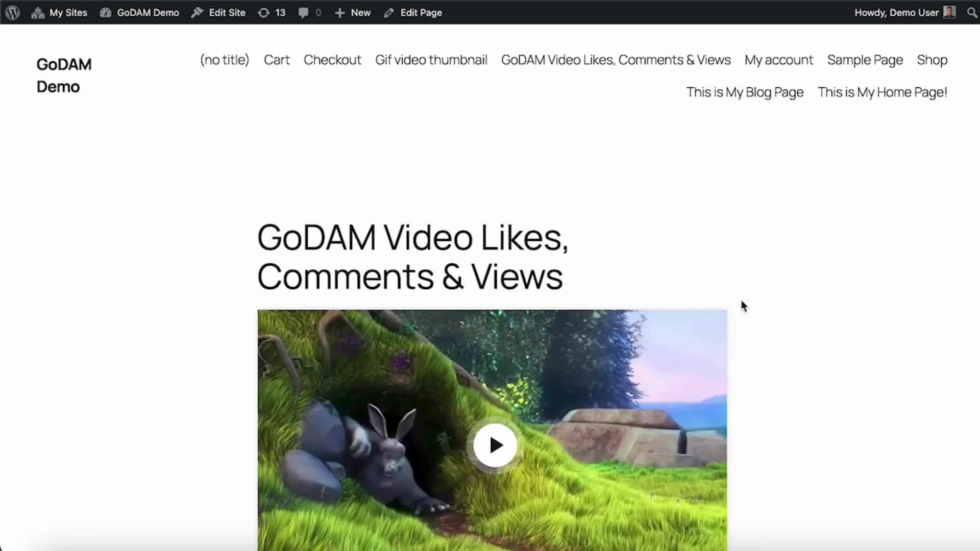Click the WordPress logo in admin bar
The width and height of the screenshot is (980, 551).
(x=11, y=12)
